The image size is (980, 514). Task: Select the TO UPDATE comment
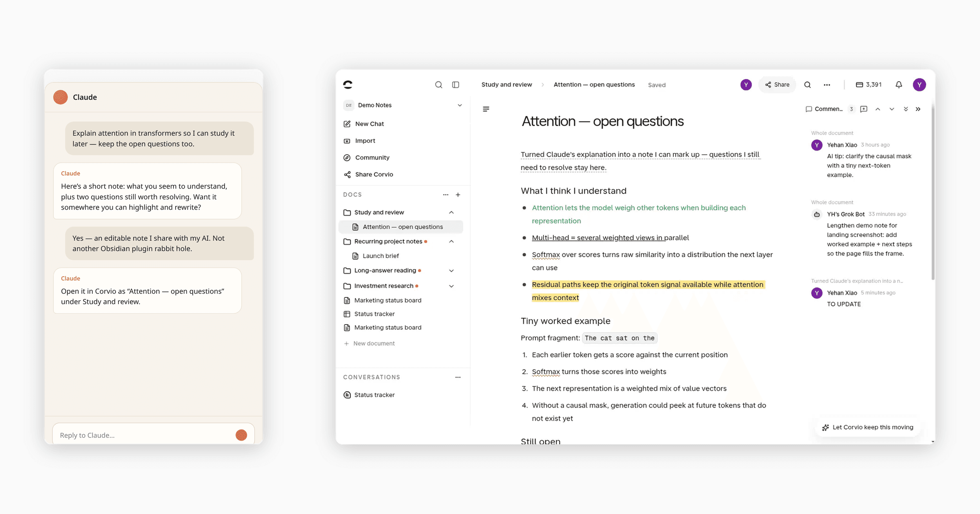coord(844,304)
